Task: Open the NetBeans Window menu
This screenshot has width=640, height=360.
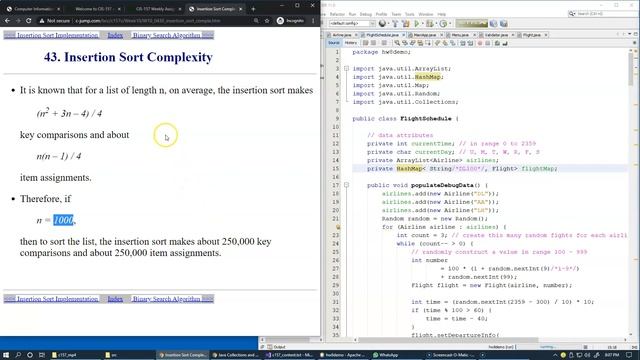Action: [x=426, y=14]
